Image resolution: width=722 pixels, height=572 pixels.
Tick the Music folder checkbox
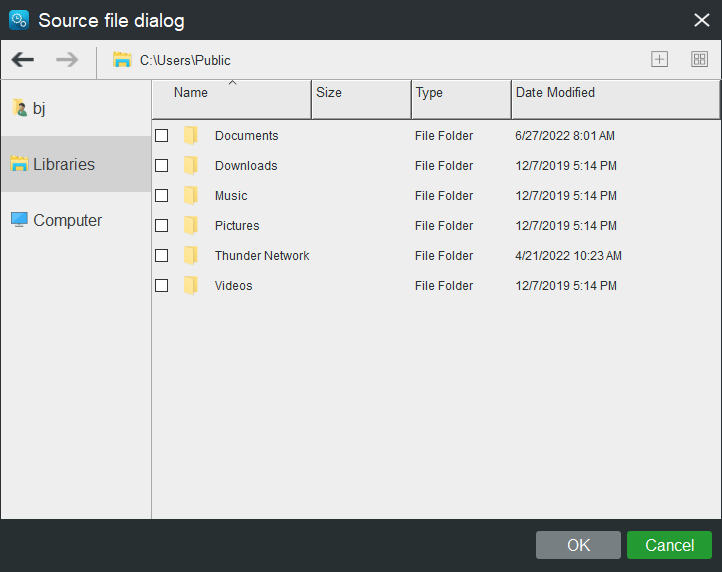click(162, 195)
